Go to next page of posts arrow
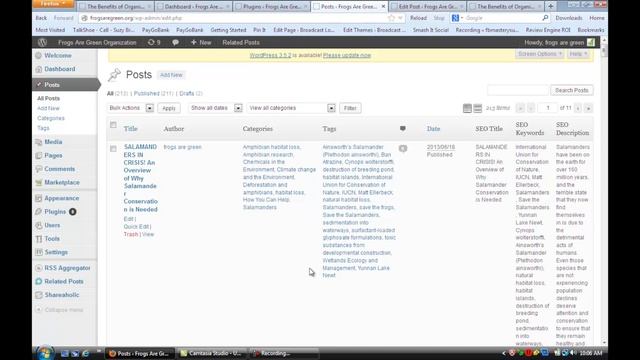The image size is (640, 360). pyautogui.click(x=578, y=108)
